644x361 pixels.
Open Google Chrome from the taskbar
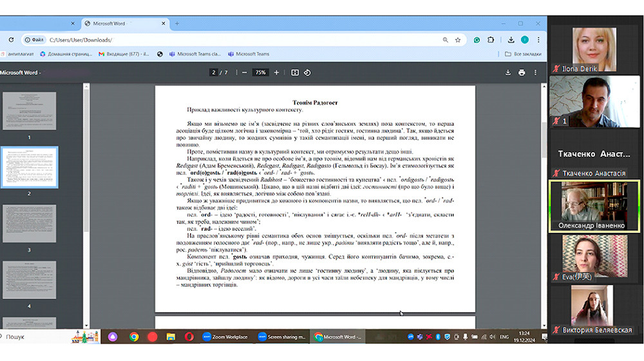click(134, 337)
